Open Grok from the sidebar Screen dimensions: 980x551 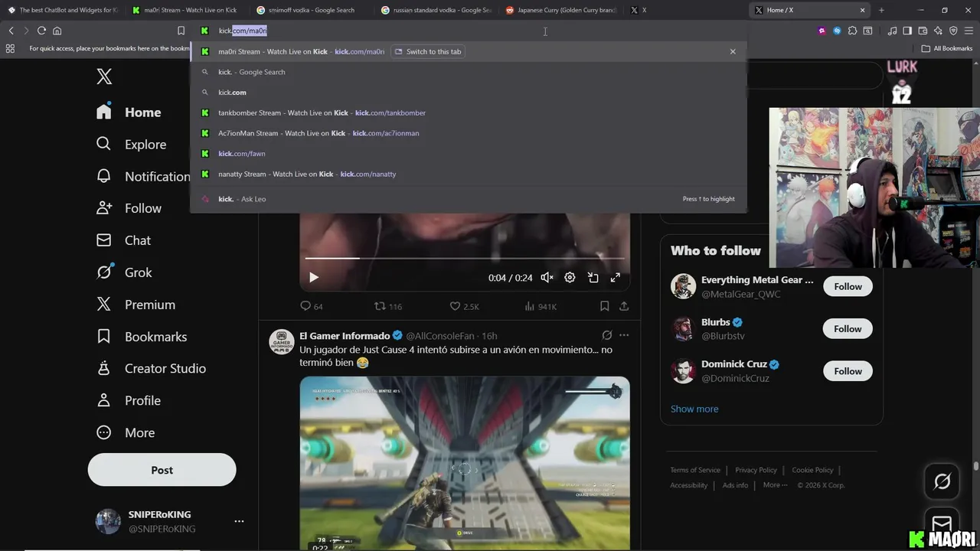coord(124,272)
